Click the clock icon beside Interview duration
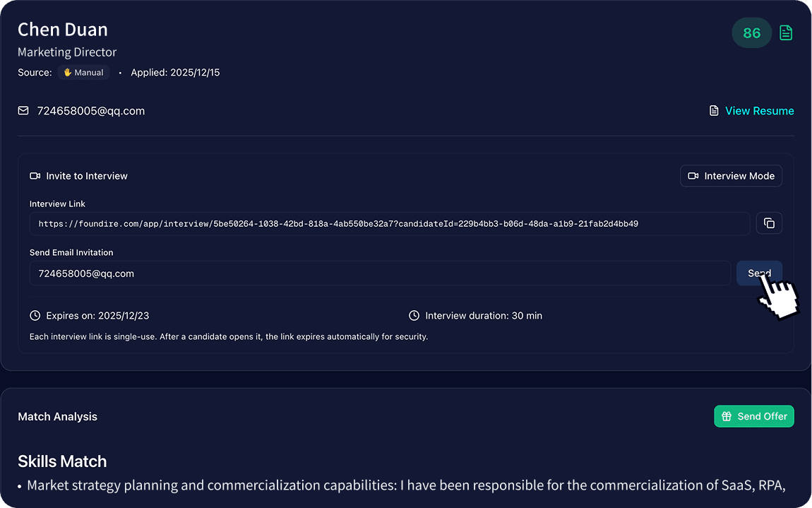 click(414, 316)
